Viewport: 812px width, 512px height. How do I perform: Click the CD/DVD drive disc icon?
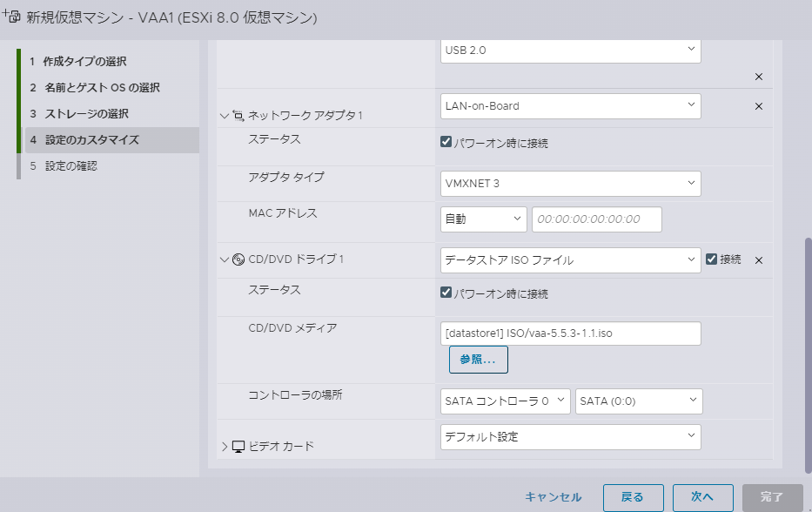click(238, 259)
